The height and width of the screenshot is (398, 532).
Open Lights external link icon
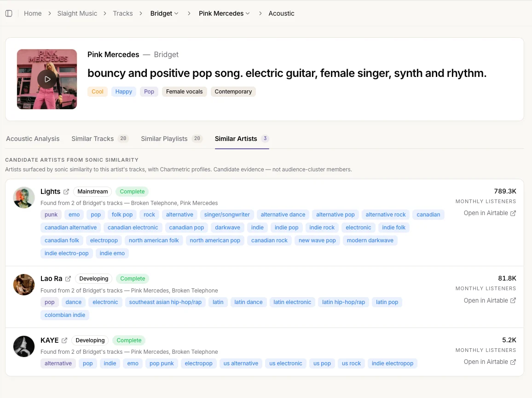[66, 192]
